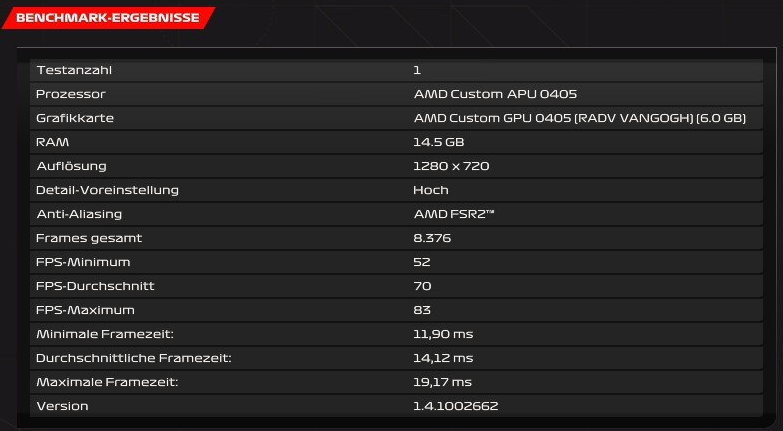Click the Benchmark-Ergebnisse header banner
Image resolution: width=783 pixels, height=431 pixels.
(x=108, y=18)
